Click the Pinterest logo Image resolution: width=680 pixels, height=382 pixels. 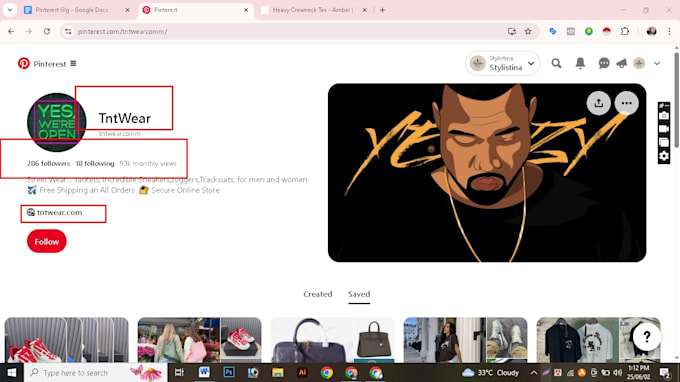click(23, 63)
